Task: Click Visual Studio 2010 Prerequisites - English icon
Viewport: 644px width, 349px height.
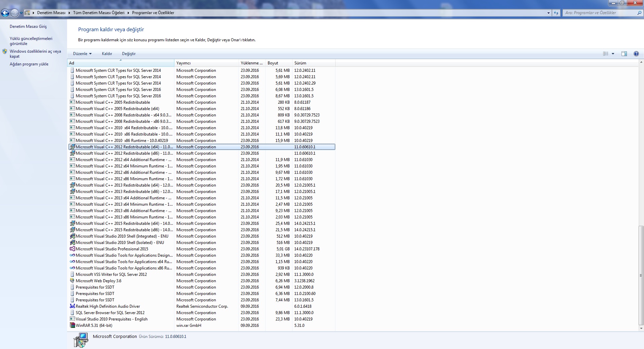Action: coord(72,319)
